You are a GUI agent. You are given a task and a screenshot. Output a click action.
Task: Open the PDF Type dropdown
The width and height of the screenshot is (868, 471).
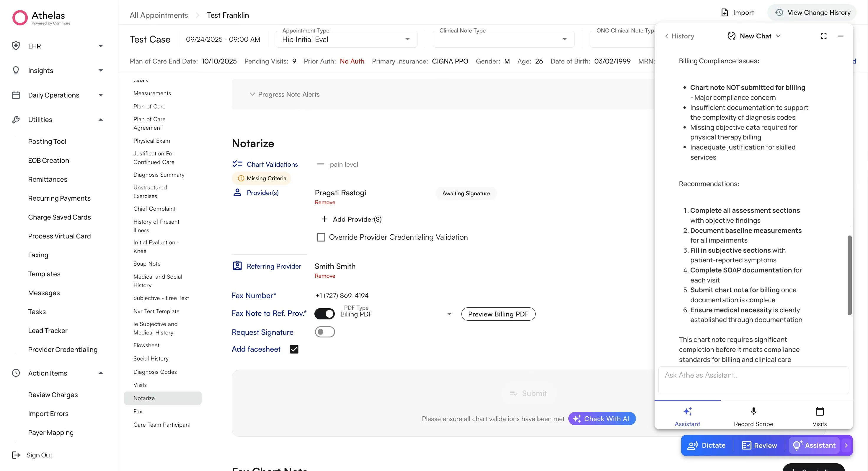(x=449, y=314)
